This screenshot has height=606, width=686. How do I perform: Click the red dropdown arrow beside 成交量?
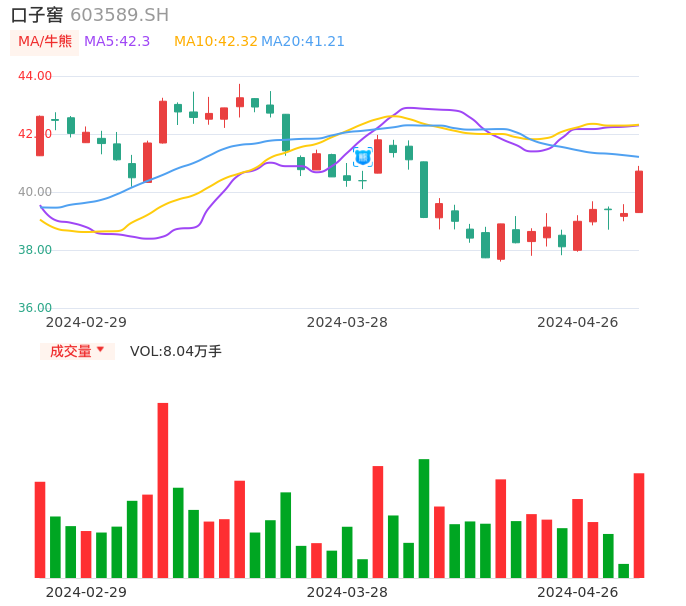100,350
